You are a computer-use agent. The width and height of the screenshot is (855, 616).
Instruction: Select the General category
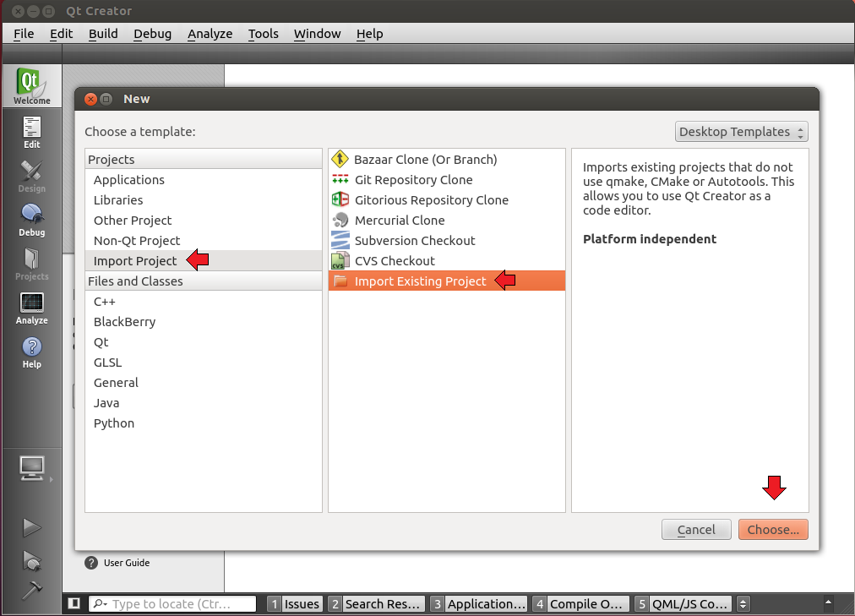tap(204, 382)
